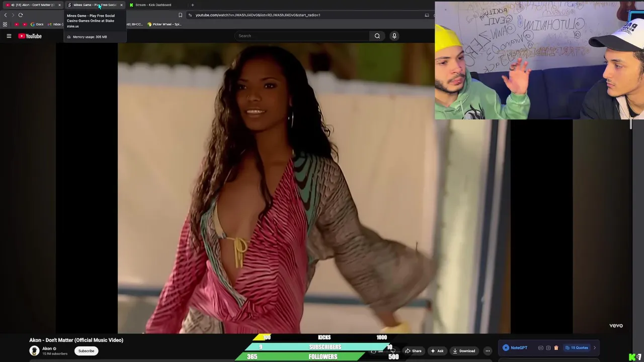Click the 15 Quotas button

tap(577, 348)
